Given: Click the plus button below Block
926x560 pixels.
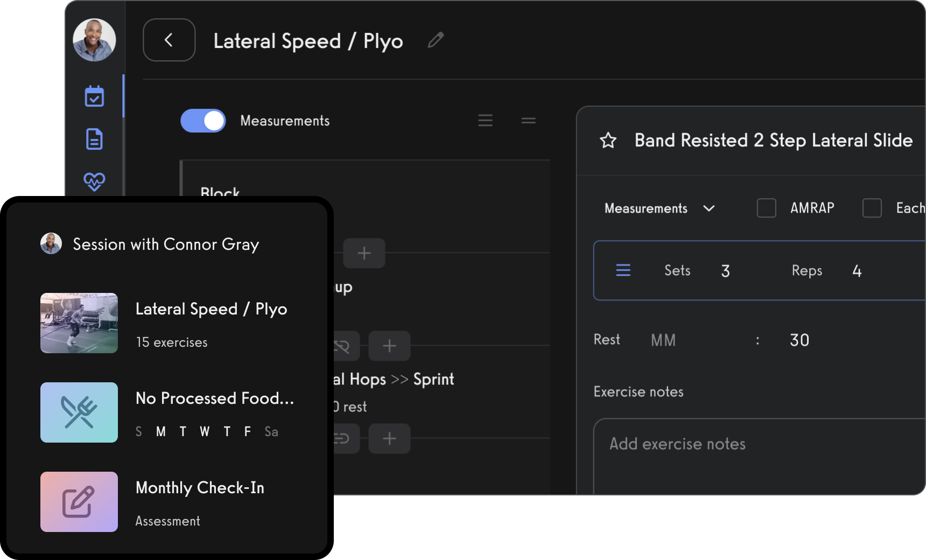Looking at the screenshot, I should pos(364,253).
